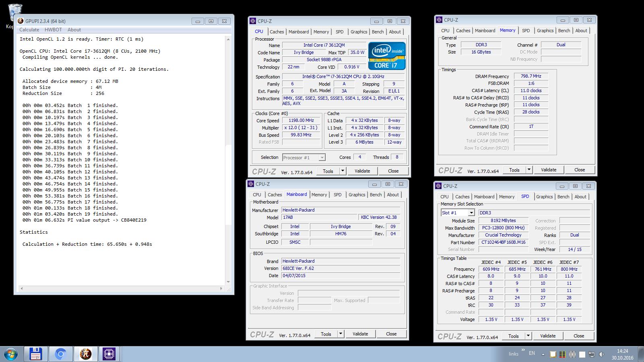
Task: Click the green-red bar meter tray icon
Action: pyautogui.click(x=562, y=354)
